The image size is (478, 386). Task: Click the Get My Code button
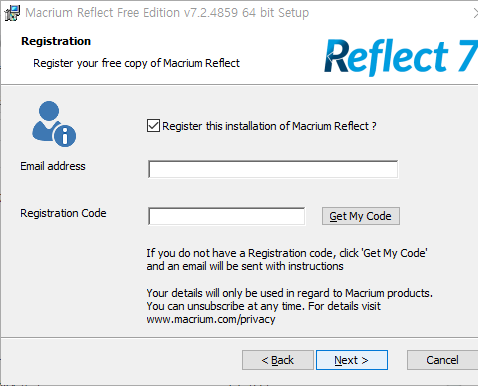(361, 216)
